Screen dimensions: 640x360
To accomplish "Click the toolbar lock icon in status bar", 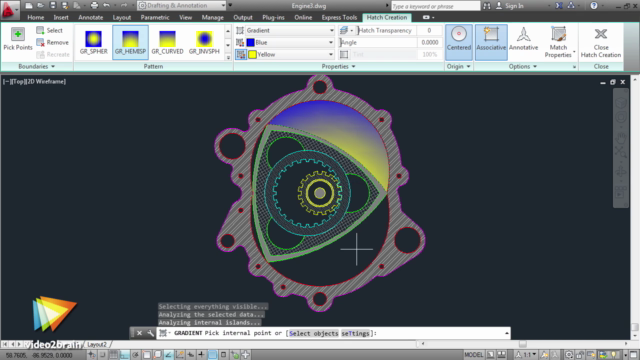I will (580, 355).
